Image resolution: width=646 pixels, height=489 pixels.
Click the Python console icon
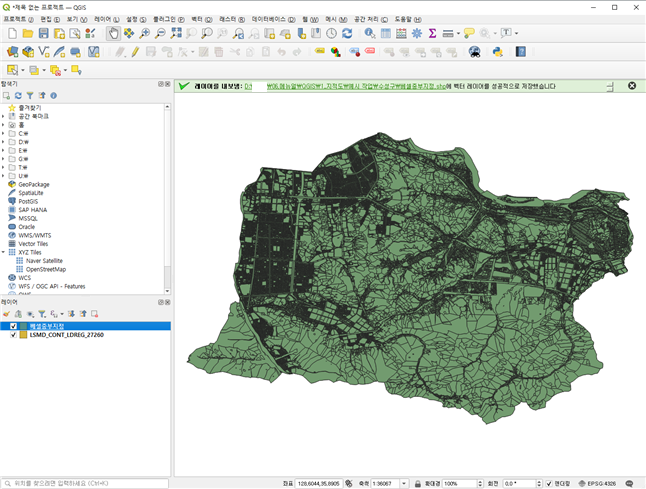(497, 51)
